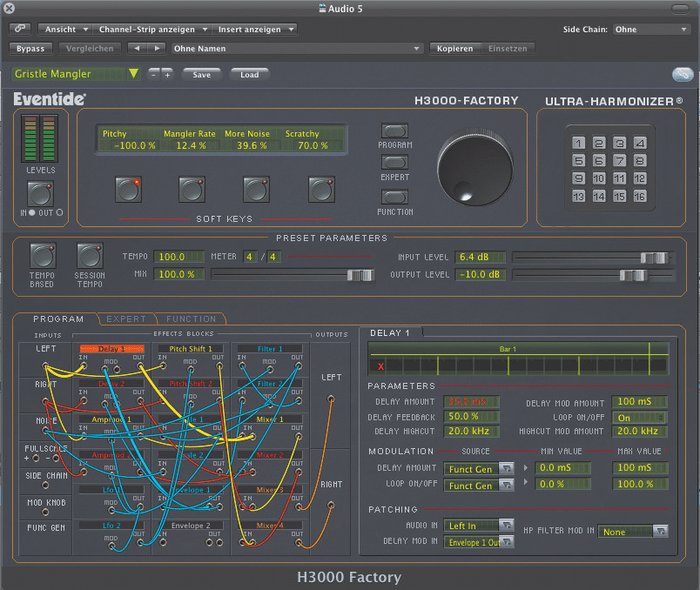Click the Tempo 100.0 value field
The image size is (700, 590).
[x=179, y=257]
